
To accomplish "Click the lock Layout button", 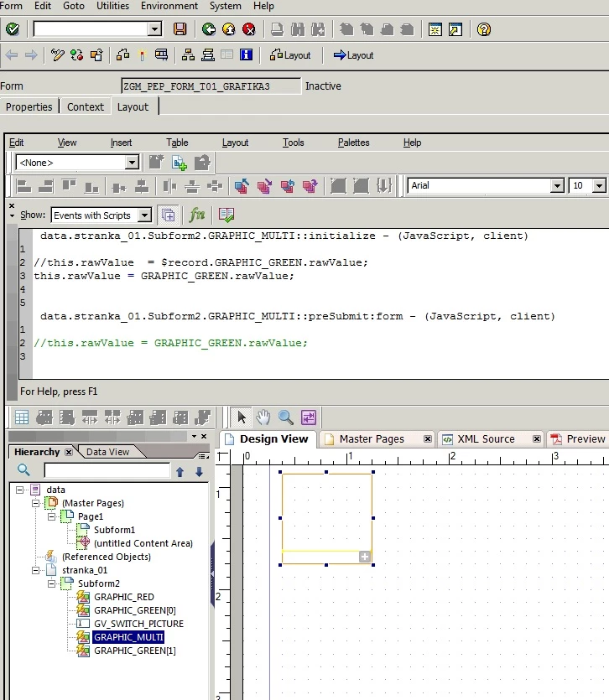I will (290, 55).
